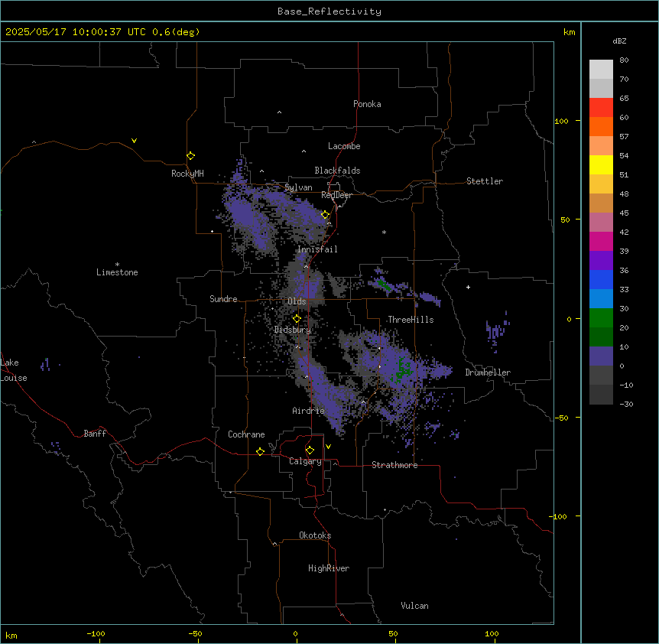
Task: Click the Vulcan label
Action: pyautogui.click(x=414, y=606)
